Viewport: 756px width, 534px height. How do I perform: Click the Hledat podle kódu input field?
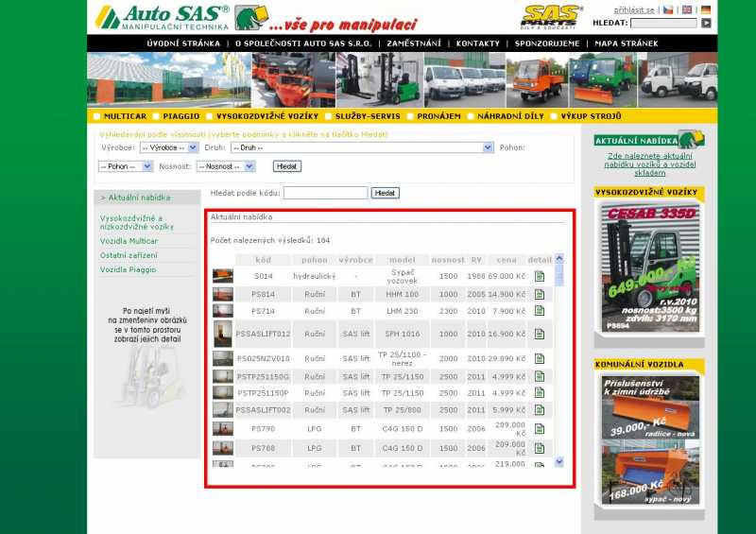tap(325, 193)
